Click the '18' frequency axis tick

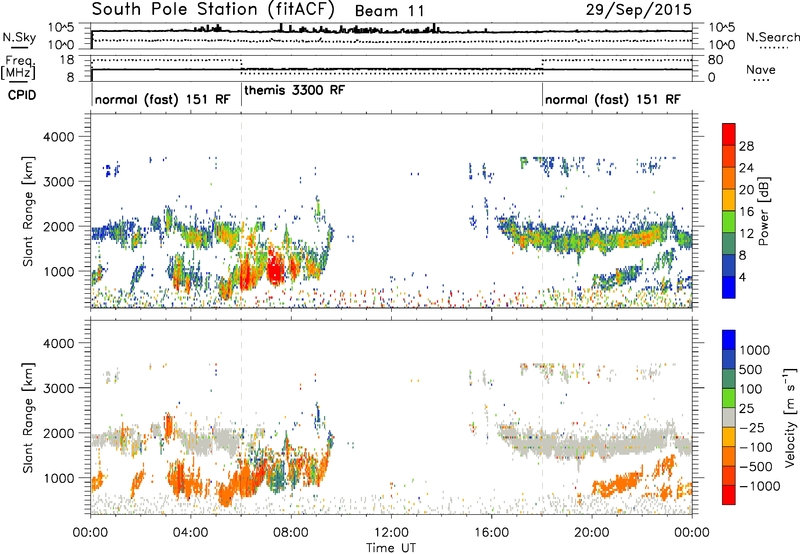tap(67, 60)
